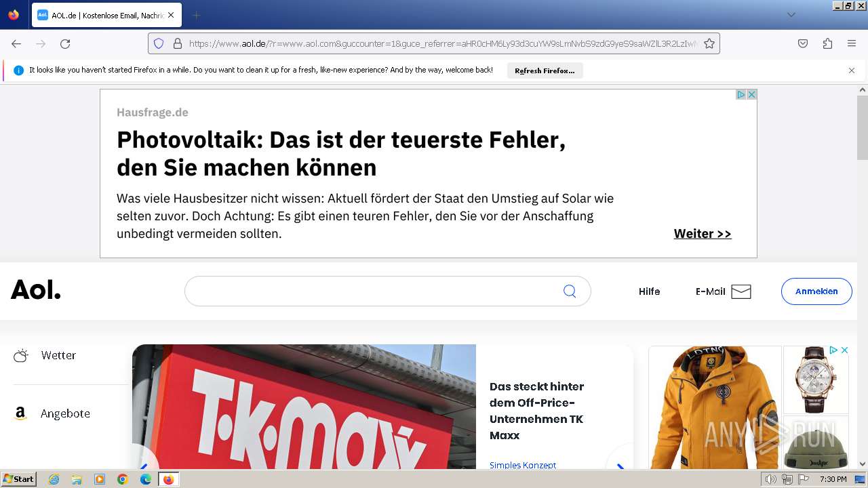Click the address bar URL

coord(442,43)
